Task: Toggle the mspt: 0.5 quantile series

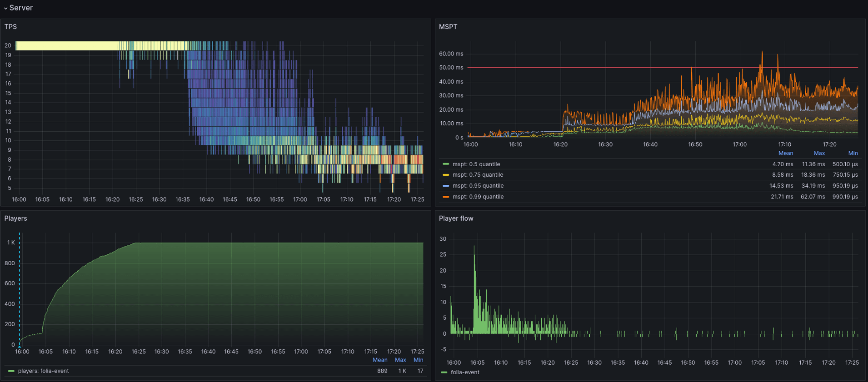Action: 476,164
